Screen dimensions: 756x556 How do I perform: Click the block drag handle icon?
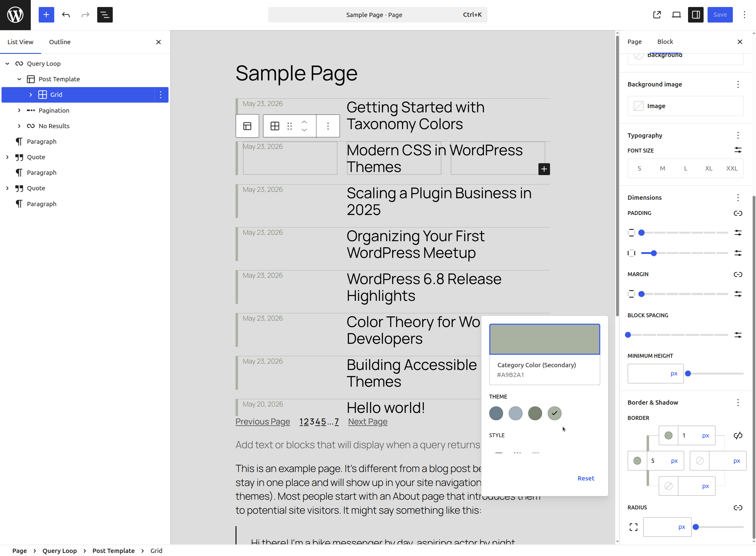tap(289, 126)
